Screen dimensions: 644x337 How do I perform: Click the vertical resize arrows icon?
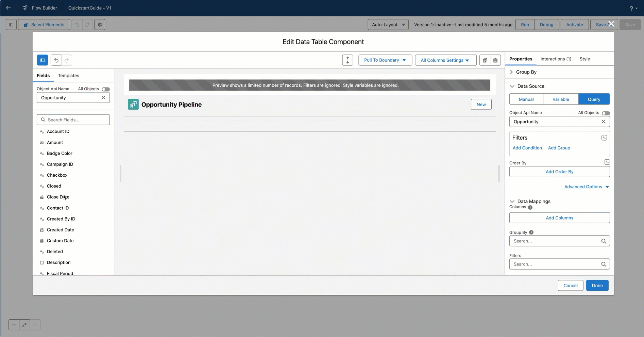point(348,60)
